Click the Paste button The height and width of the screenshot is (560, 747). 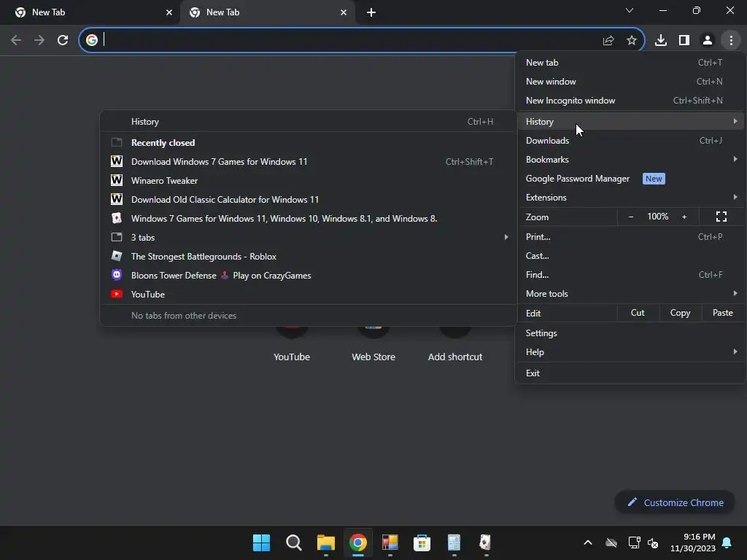coord(723,313)
